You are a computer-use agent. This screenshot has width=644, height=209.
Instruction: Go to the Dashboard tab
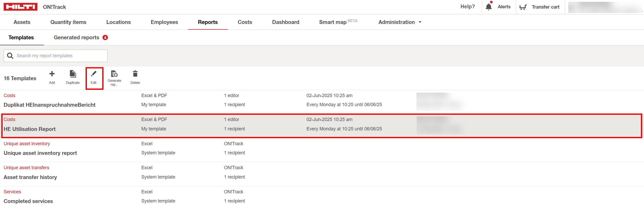[x=286, y=22]
